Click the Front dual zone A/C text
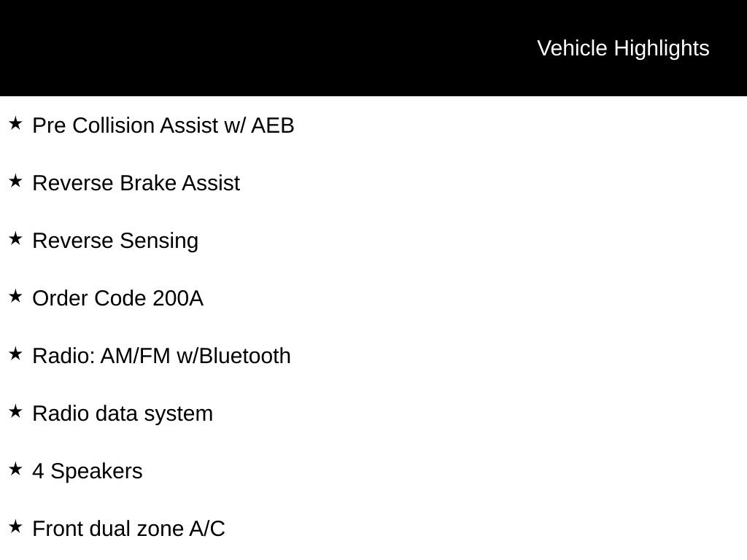The height and width of the screenshot is (560, 747). pyautogui.click(x=128, y=529)
